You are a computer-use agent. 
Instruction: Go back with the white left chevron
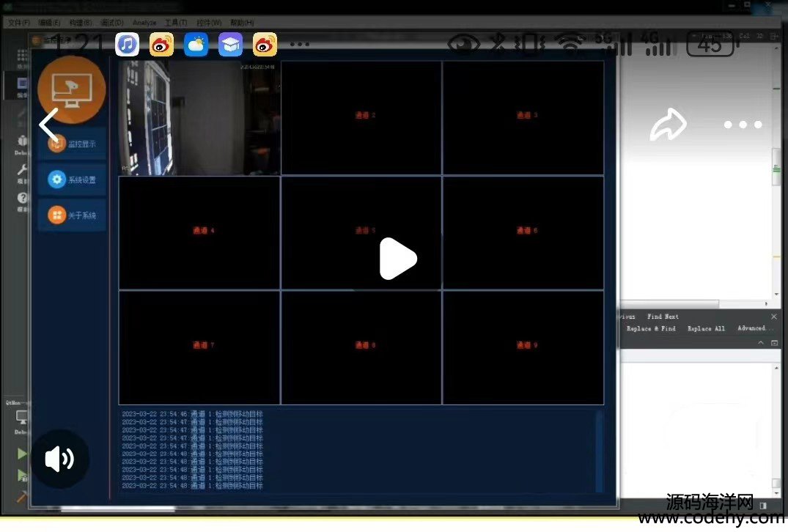[x=49, y=125]
